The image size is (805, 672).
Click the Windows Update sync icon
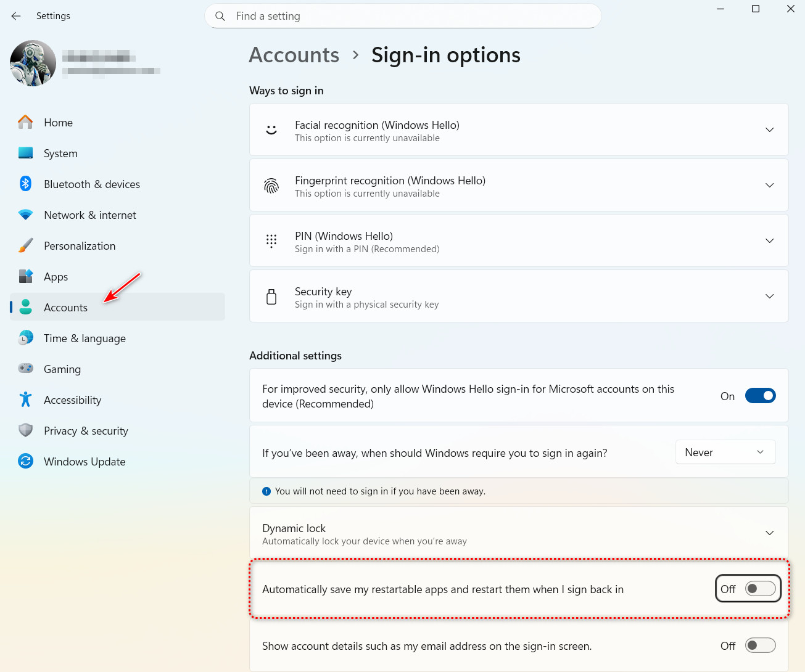point(25,461)
